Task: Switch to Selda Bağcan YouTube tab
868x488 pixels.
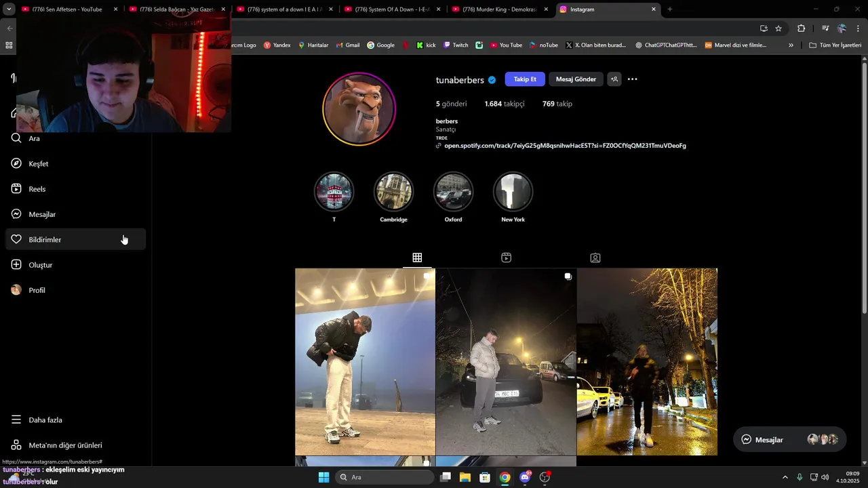Action: 176,9
